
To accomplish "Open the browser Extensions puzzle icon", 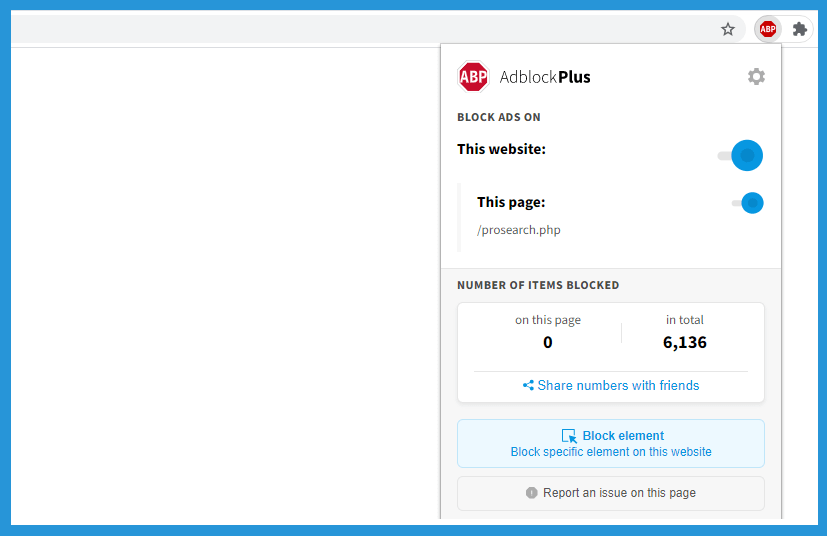I will (800, 29).
